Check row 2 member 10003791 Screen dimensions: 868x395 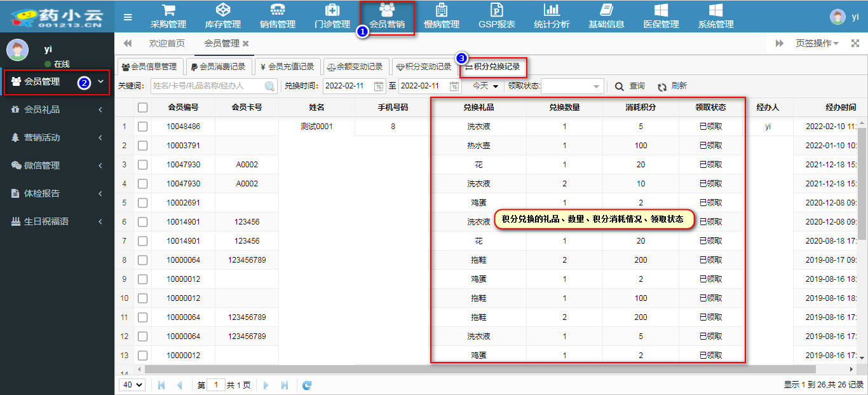143,146
